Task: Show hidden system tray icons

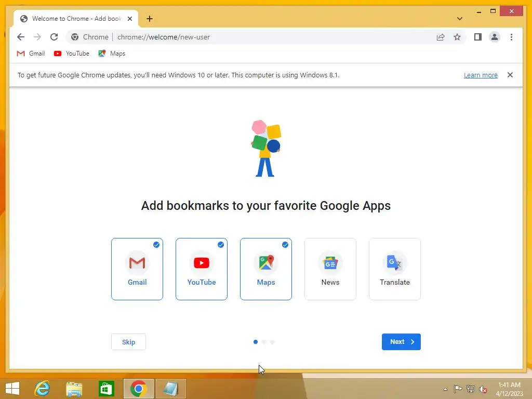Action: [445, 389]
